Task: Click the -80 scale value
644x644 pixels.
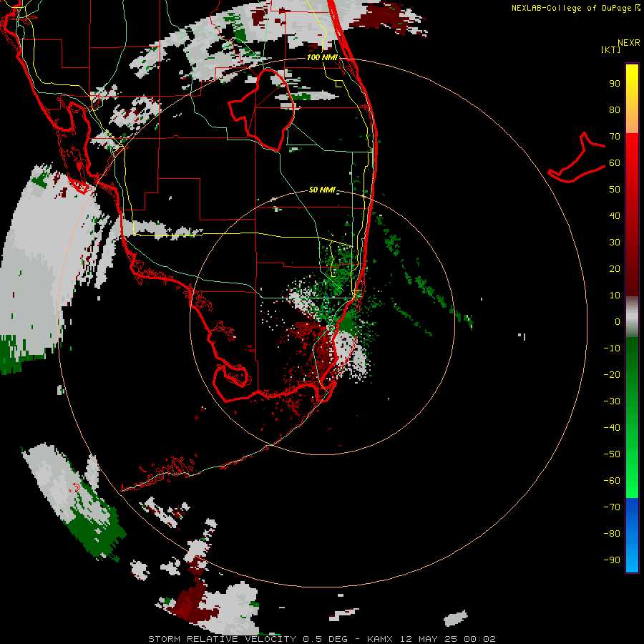Action: tap(612, 534)
